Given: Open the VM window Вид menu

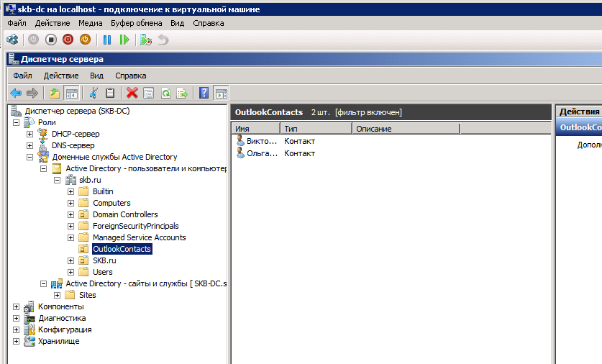Looking at the screenshot, I should 178,23.
